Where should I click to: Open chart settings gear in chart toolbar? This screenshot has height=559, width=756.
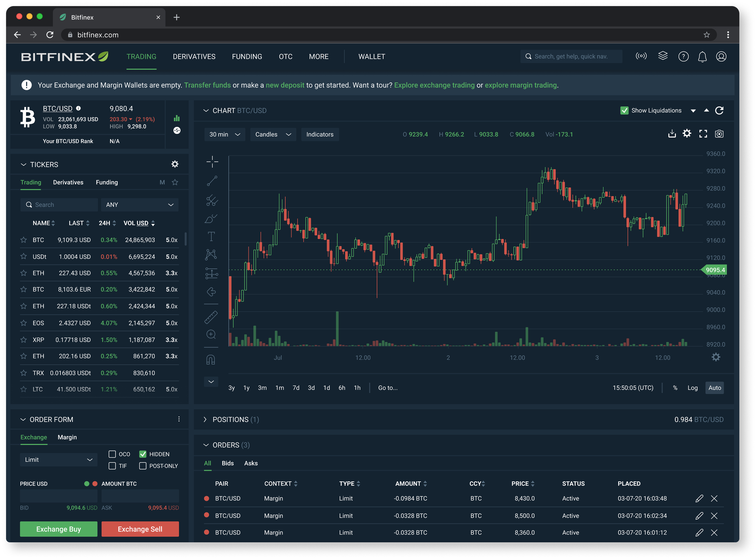pyautogui.click(x=687, y=134)
